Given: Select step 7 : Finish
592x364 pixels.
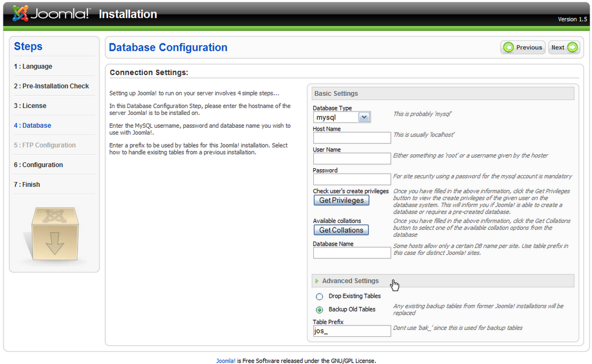Looking at the screenshot, I should tap(27, 184).
